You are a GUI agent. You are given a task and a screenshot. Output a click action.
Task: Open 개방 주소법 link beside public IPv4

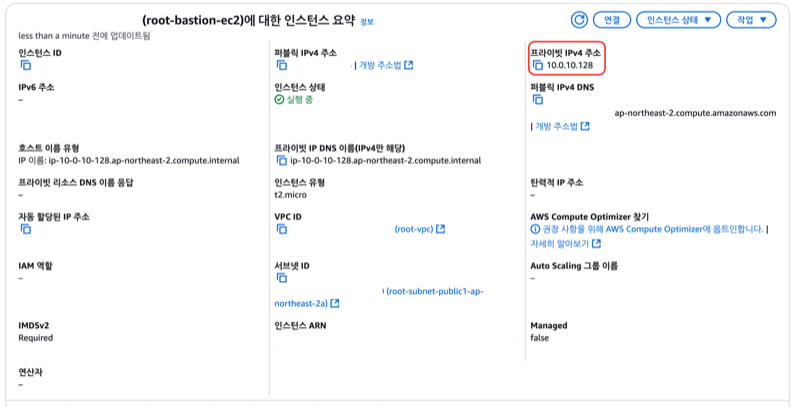point(386,65)
